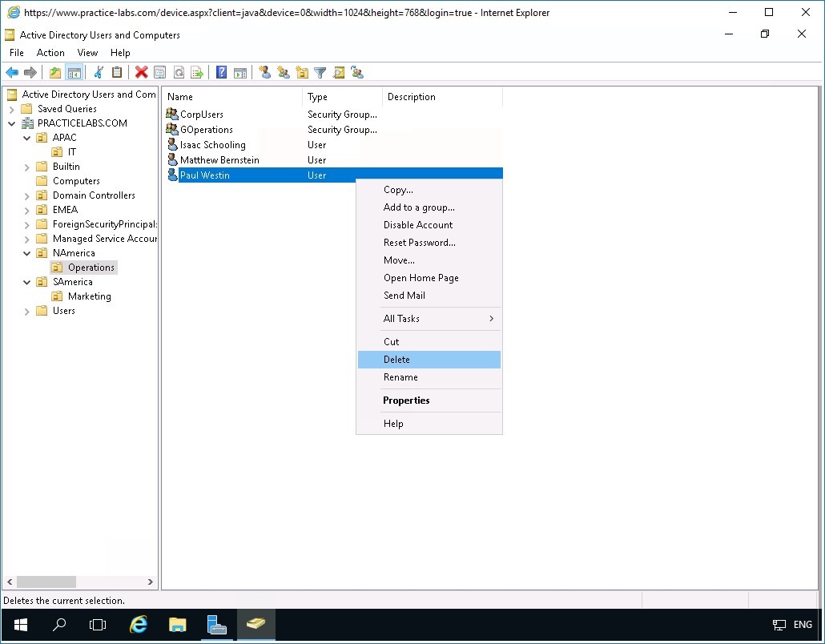The image size is (825, 644).
Task: Click the Description column header
Action: coord(442,97)
